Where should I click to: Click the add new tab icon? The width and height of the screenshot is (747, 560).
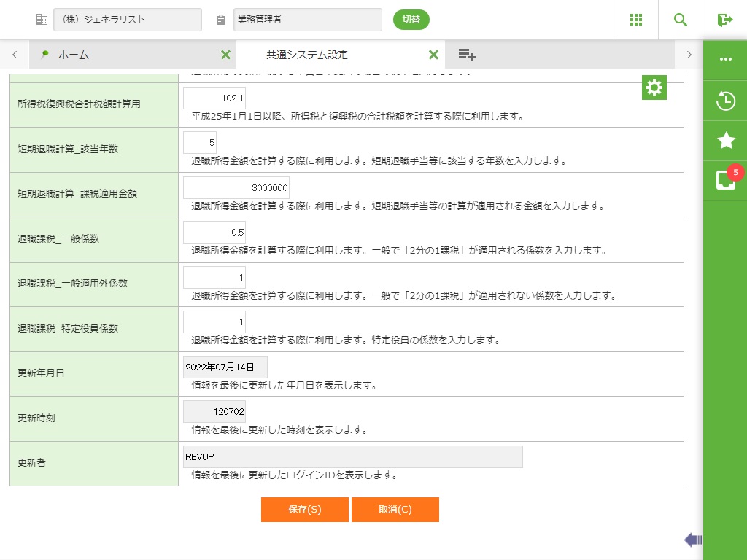(467, 55)
